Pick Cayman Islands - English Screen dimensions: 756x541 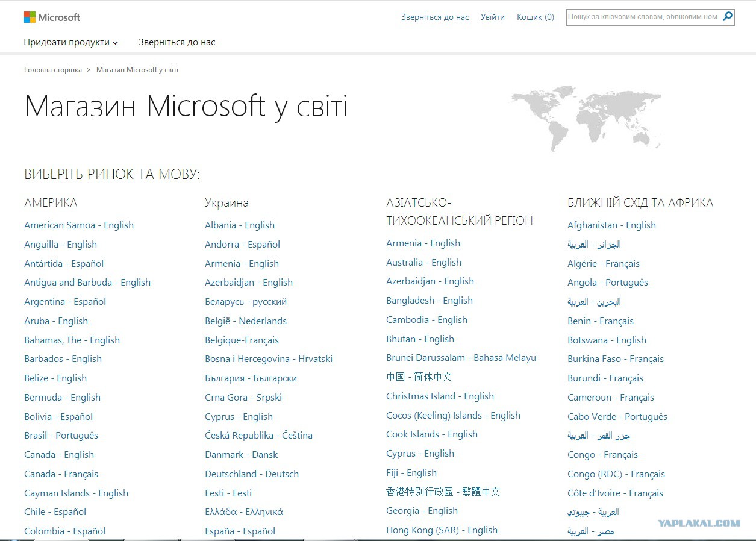coord(76,493)
